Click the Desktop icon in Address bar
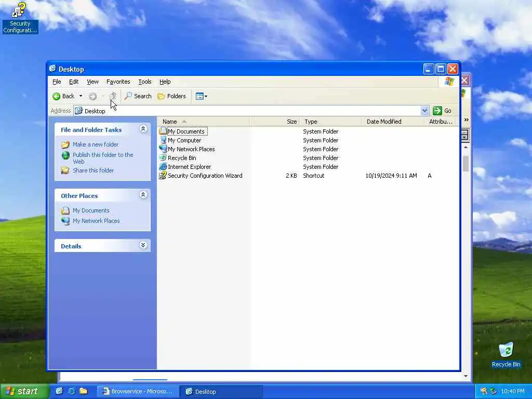Viewport: 532px width, 399px height. pyautogui.click(x=79, y=111)
